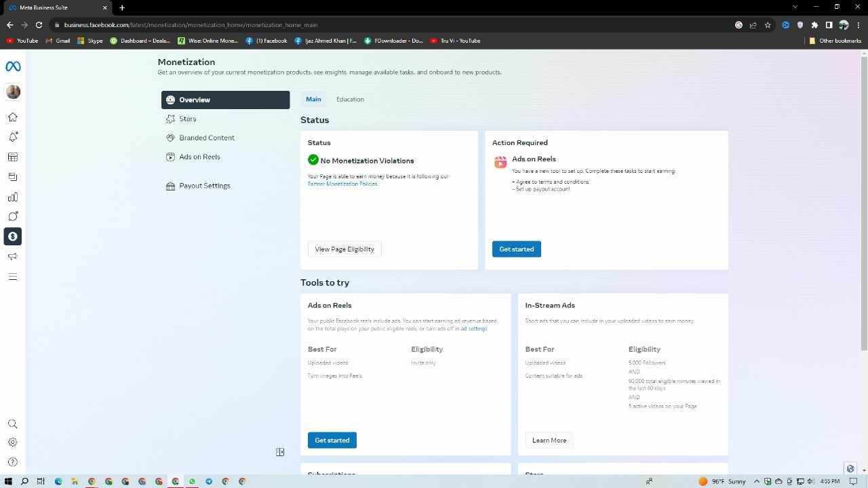Open the tab search chevron in title bar

click(795, 7)
